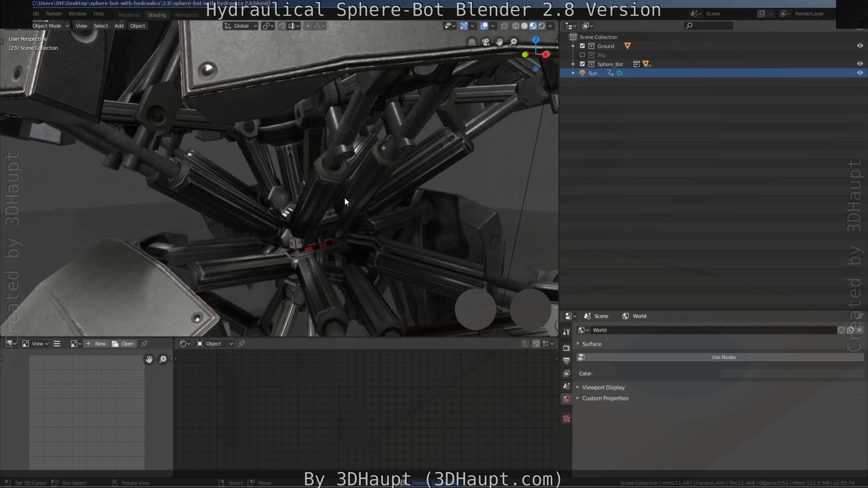Expand the Viewport Display panel
The image size is (868, 488).
pos(603,387)
